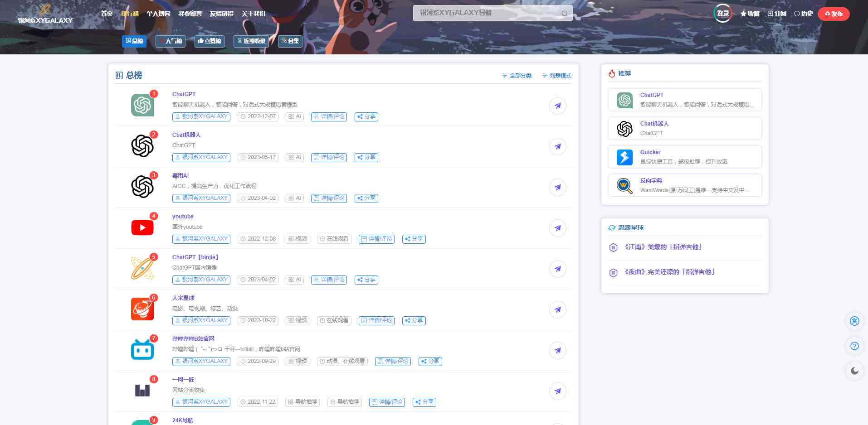
Task: Visit youtube via its paper plane button
Action: (x=558, y=228)
